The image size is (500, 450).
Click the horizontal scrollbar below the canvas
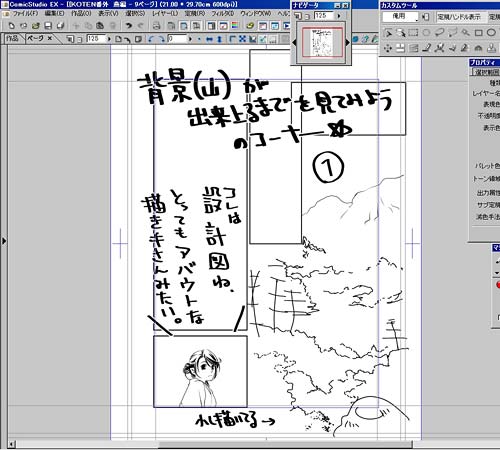(x=213, y=444)
